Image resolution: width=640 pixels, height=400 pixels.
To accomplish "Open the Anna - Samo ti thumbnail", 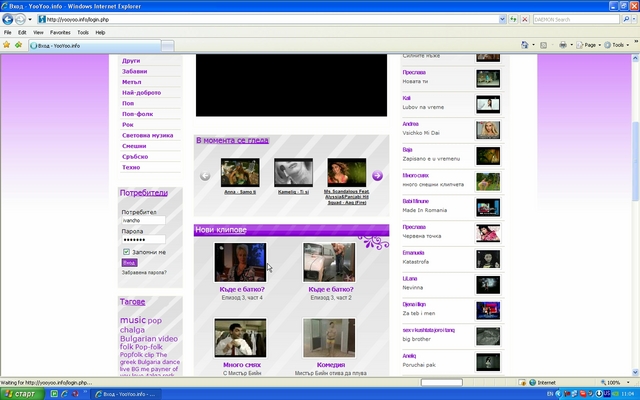I will [240, 173].
